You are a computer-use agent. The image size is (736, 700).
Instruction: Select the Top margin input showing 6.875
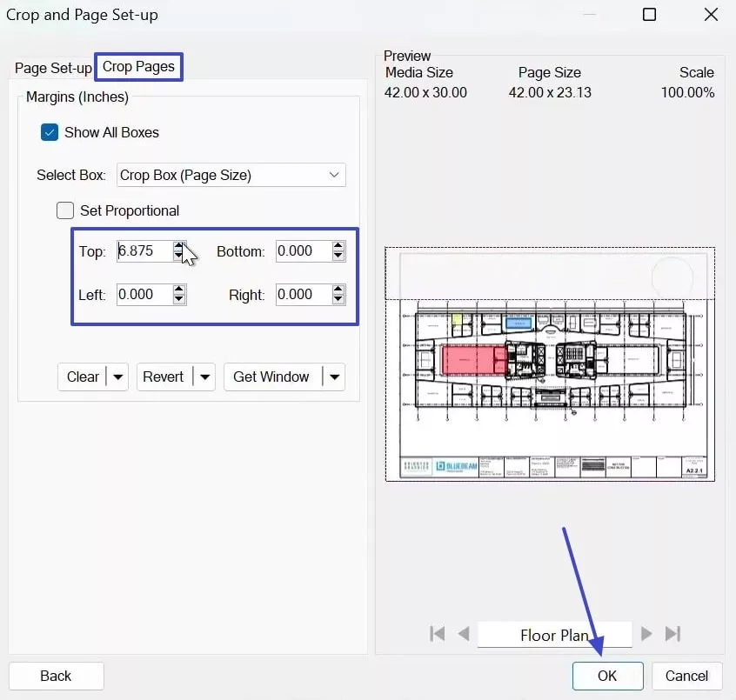144,251
